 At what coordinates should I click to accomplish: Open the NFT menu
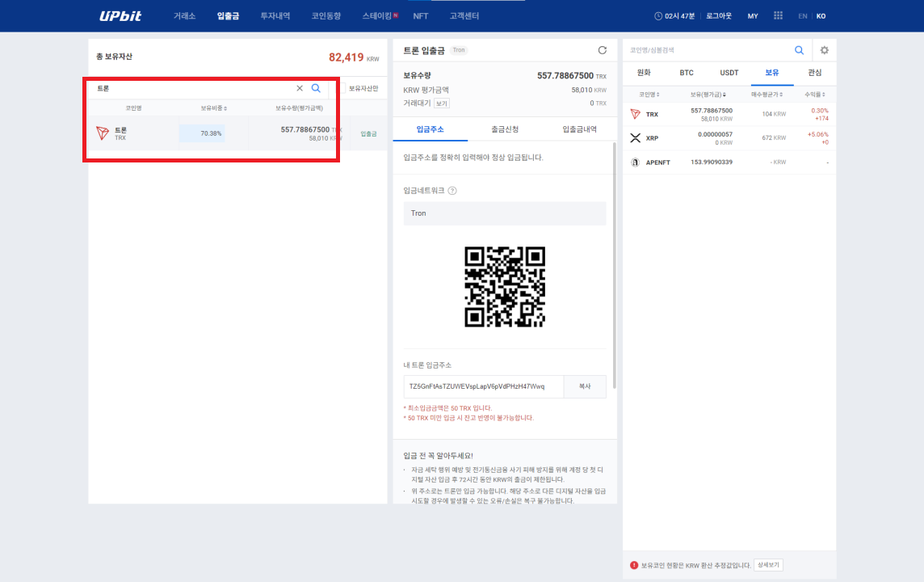[421, 16]
